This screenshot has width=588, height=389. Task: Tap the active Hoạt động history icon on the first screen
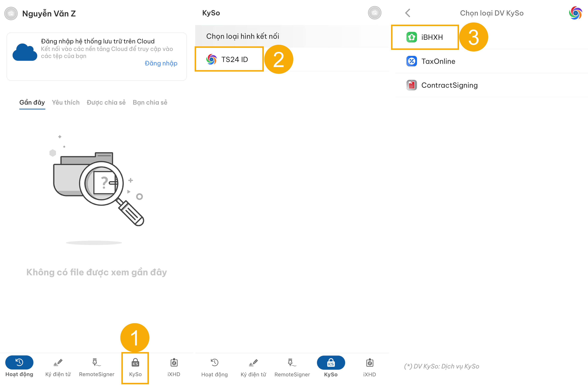click(19, 362)
